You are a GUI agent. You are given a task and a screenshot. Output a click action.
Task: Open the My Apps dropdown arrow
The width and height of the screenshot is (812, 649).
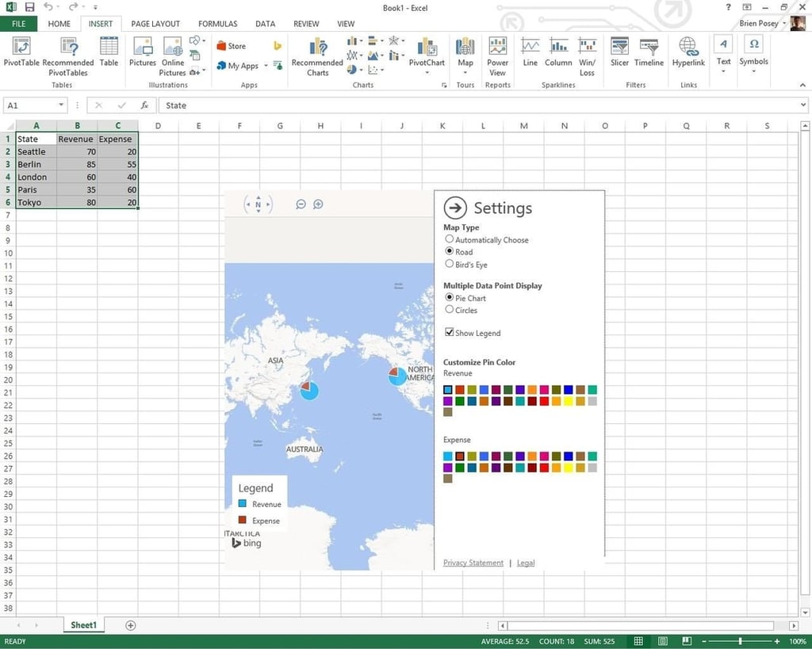tap(266, 66)
